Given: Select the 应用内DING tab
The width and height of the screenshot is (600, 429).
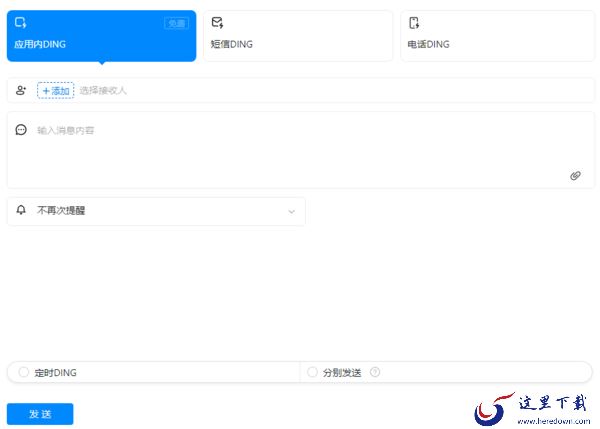Looking at the screenshot, I should pos(101,36).
